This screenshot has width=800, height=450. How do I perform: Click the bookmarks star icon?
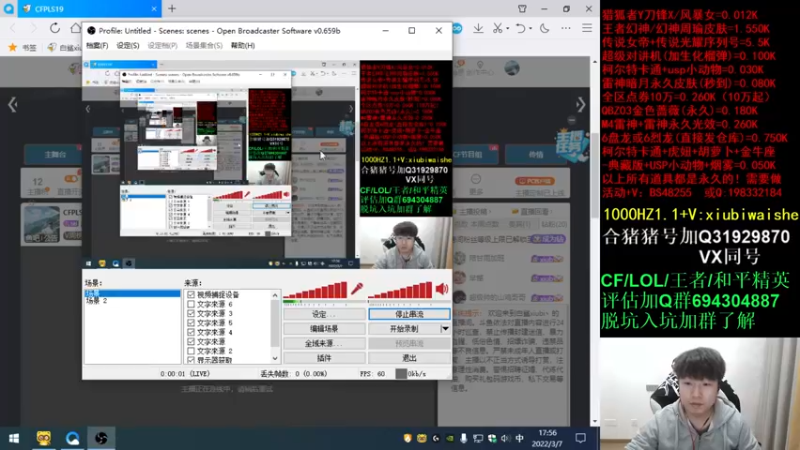[13, 47]
